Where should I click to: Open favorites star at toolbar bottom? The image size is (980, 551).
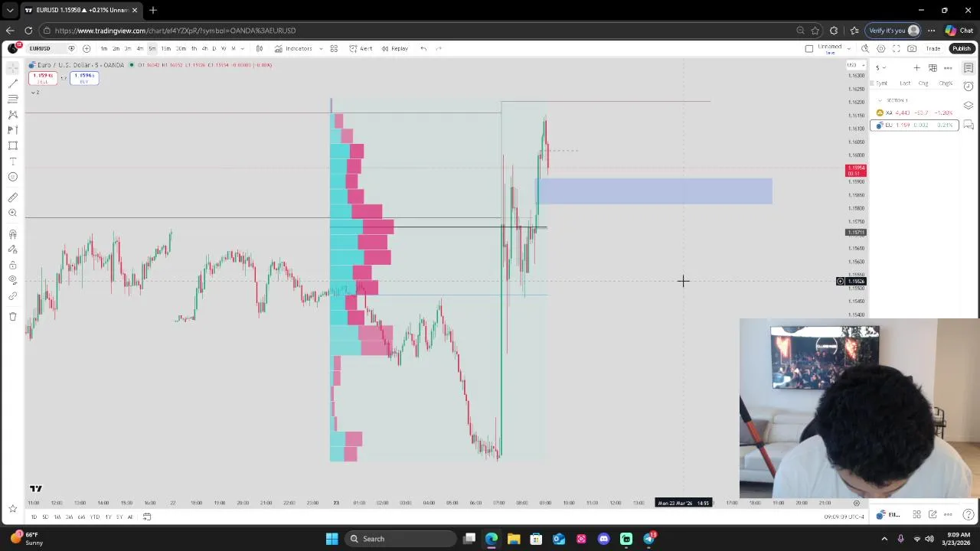13,508
